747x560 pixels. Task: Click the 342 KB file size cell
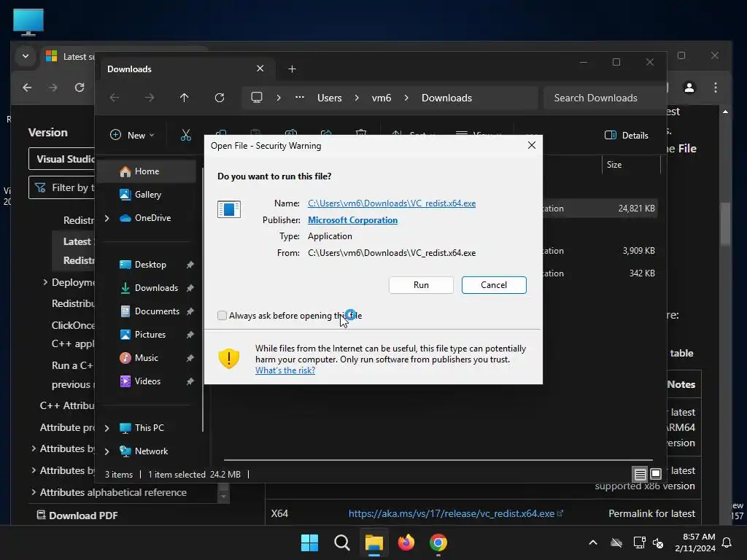[x=642, y=273]
